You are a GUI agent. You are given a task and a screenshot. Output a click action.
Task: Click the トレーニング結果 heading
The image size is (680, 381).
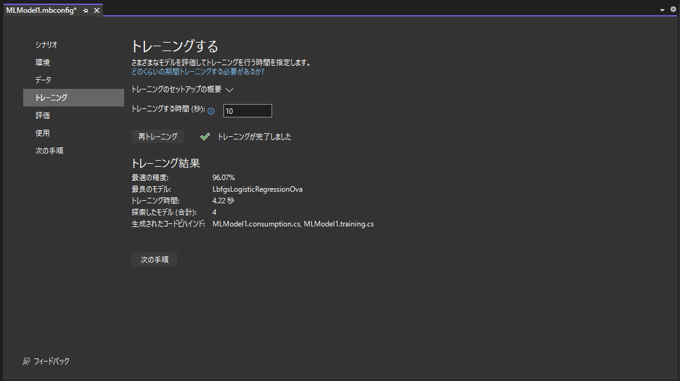[x=166, y=163]
